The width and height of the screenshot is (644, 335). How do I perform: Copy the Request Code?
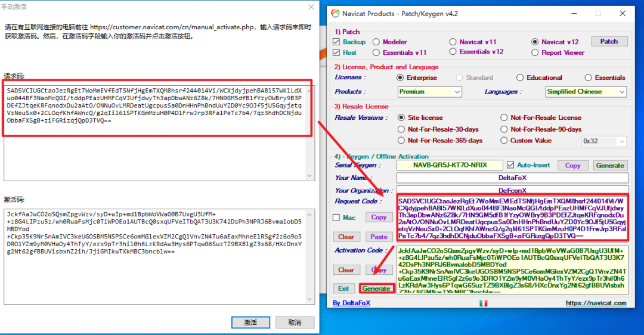coord(379,217)
